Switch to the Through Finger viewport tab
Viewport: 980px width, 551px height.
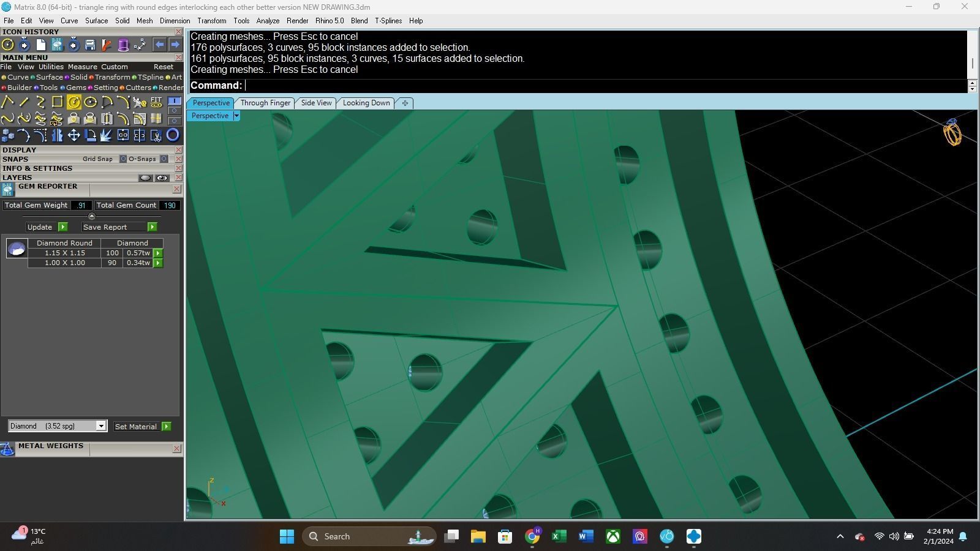tap(265, 103)
